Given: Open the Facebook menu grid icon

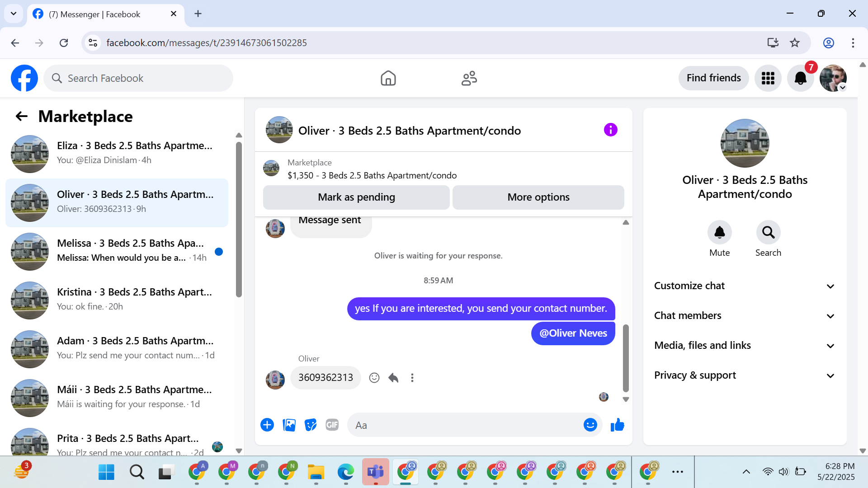Looking at the screenshot, I should [x=768, y=78].
